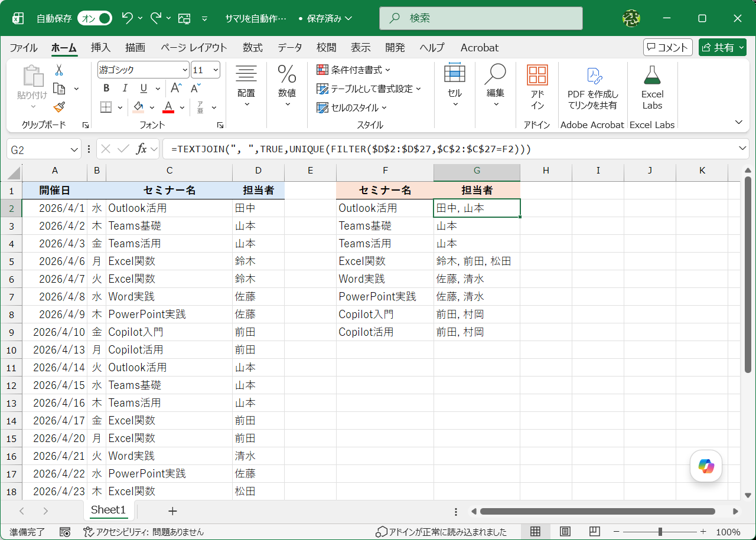Add a new sheet with plus button

click(x=172, y=511)
